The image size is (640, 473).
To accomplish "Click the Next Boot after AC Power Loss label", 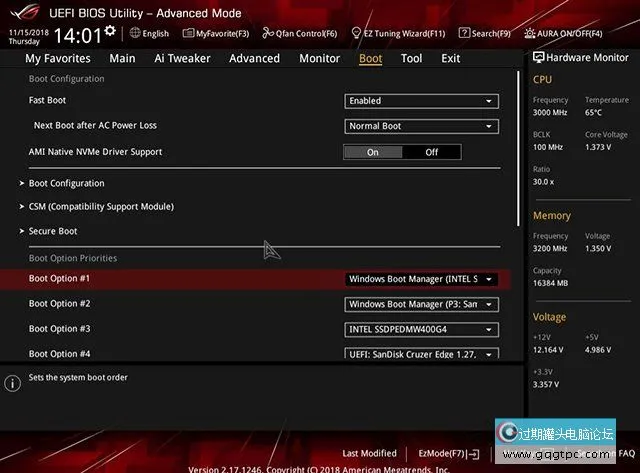I will pos(95,126).
